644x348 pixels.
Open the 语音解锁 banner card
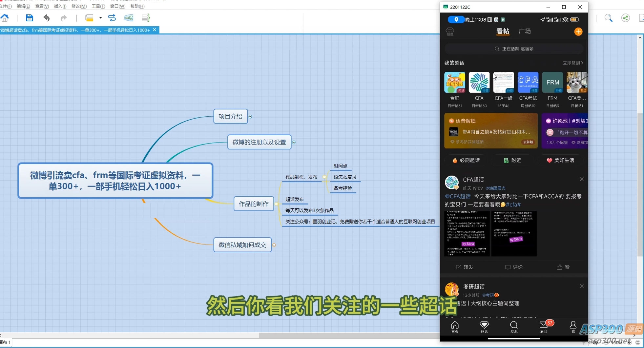(491, 131)
